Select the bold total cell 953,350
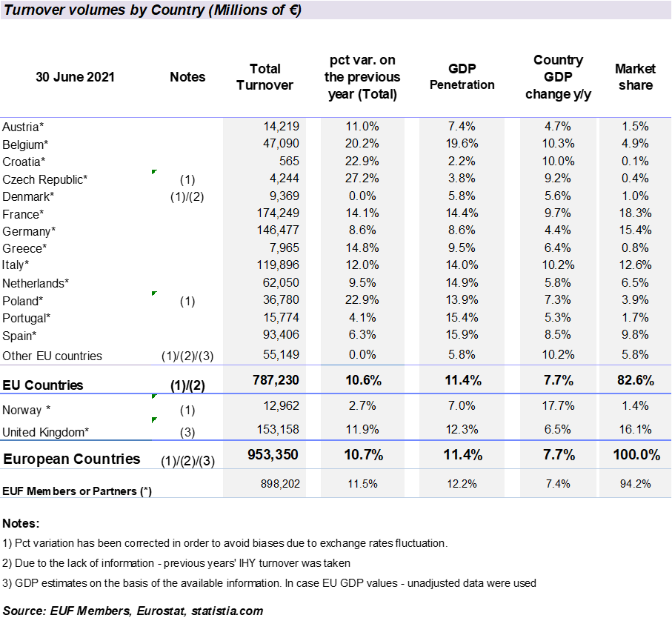The width and height of the screenshot is (672, 621). click(265, 455)
